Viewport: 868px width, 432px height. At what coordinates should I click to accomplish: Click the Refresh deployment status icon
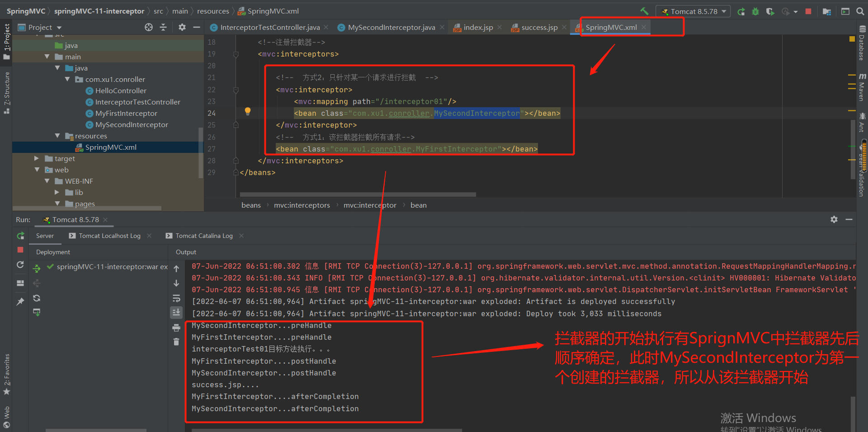(x=37, y=298)
